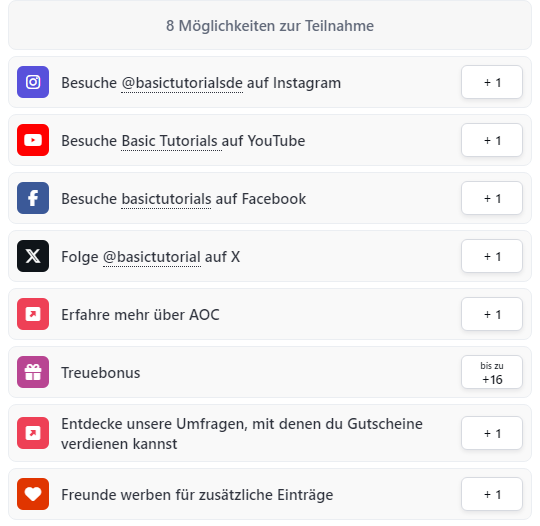
Task: Expand the Entdecke unsere Umfragen entry
Action: click(x=270, y=433)
